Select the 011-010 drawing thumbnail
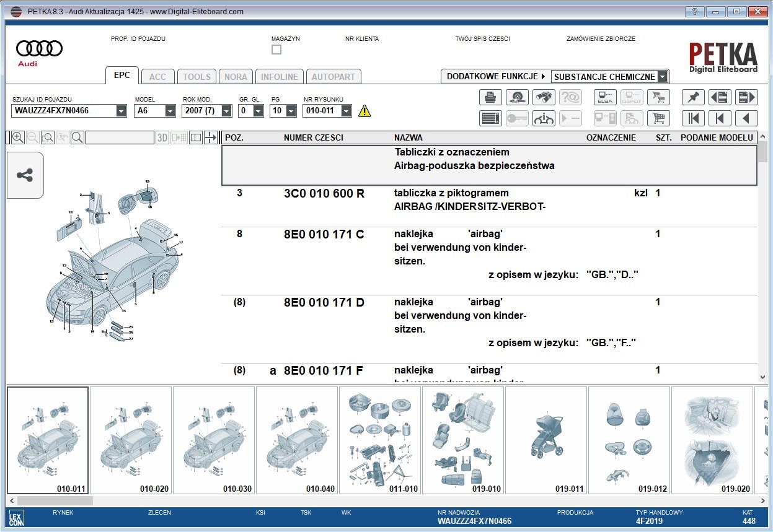The height and width of the screenshot is (532, 773). 380,440
